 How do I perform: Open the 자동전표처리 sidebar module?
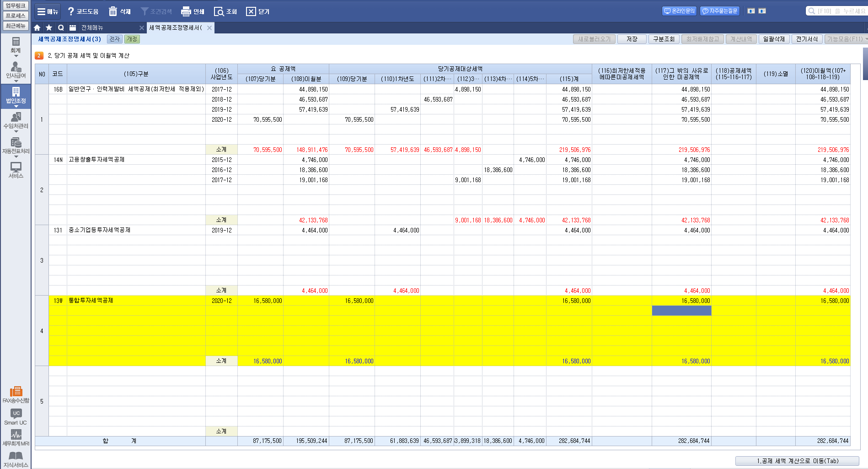(x=16, y=146)
